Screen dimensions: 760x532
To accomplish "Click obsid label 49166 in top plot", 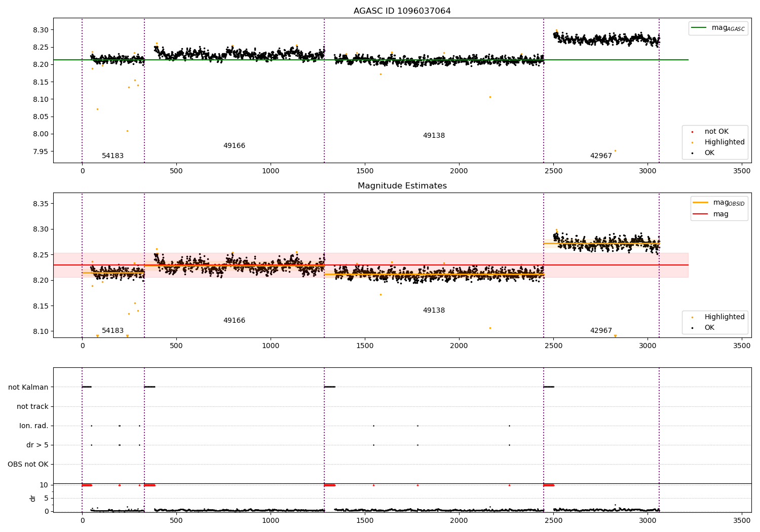I will 234,146.
